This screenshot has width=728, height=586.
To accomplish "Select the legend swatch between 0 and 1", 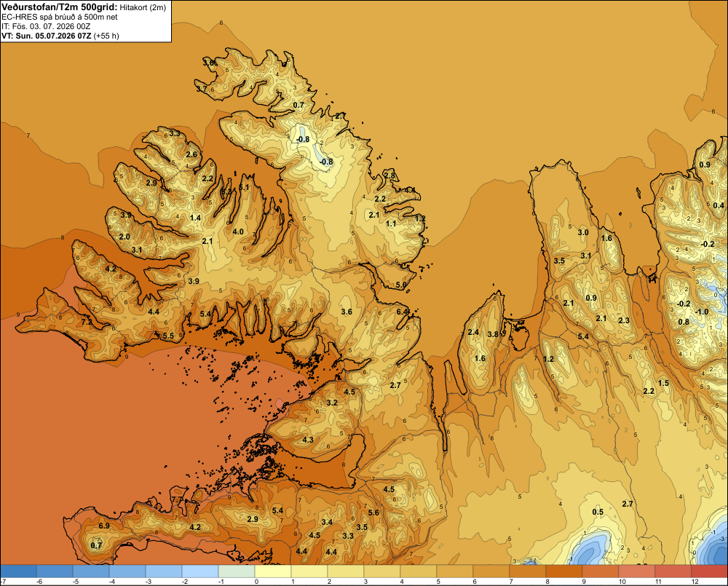I will coord(272,571).
